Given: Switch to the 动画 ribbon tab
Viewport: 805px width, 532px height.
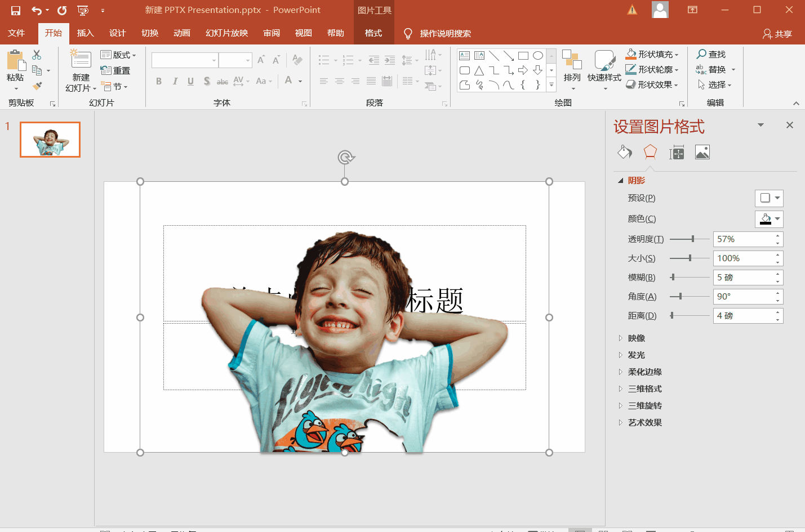Looking at the screenshot, I should point(181,33).
